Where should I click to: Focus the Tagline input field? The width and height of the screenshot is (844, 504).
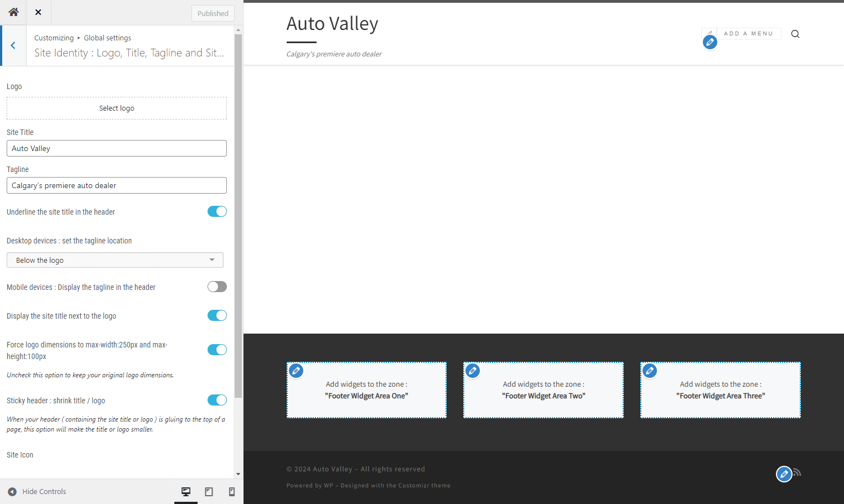pyautogui.click(x=117, y=185)
